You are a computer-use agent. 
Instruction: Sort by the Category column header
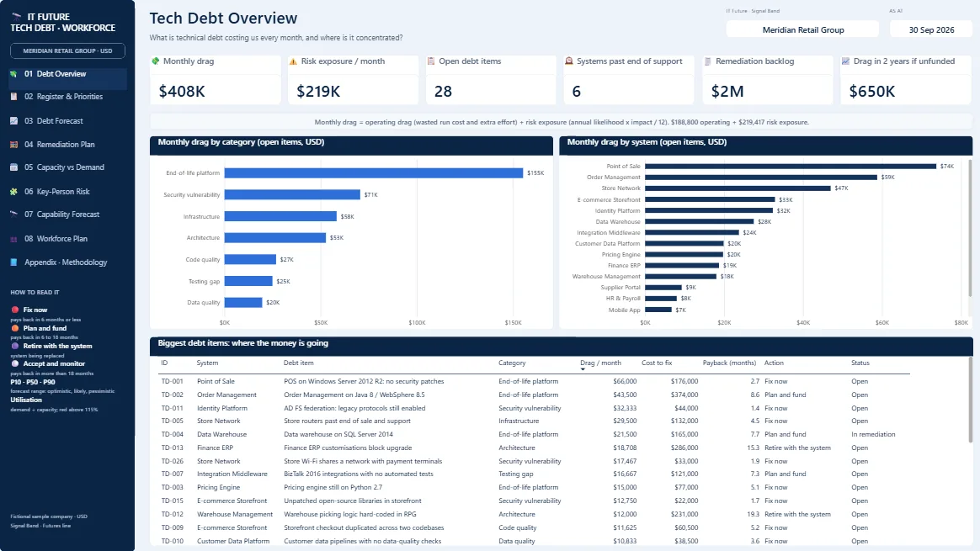coord(512,363)
